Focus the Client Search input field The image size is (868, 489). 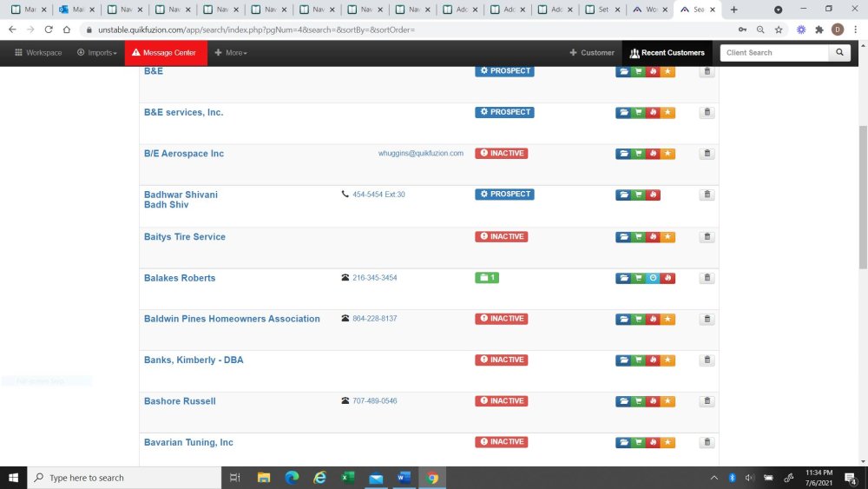coord(774,53)
